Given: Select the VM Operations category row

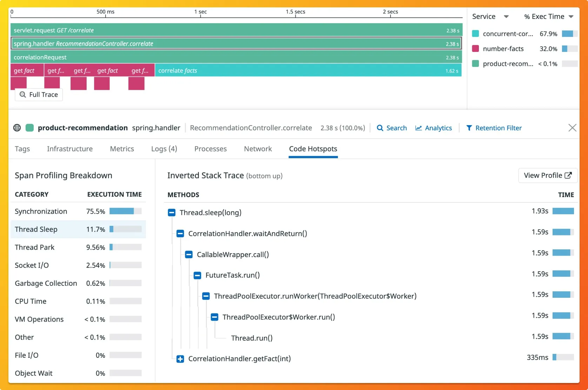Looking at the screenshot, I should pos(78,319).
